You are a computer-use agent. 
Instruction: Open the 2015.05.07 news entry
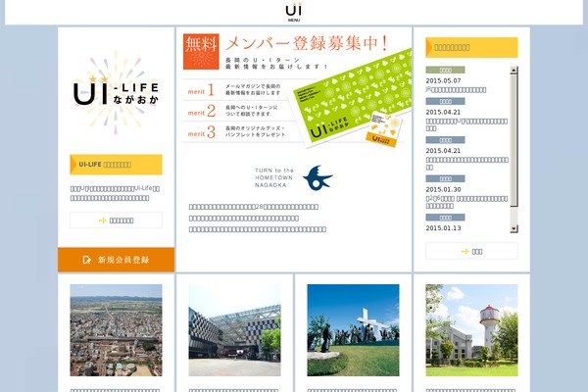[456, 89]
